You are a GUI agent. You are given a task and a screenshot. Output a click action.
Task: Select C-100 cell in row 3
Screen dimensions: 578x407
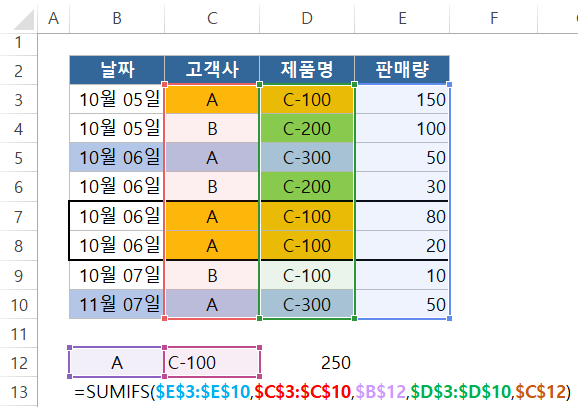click(x=307, y=99)
